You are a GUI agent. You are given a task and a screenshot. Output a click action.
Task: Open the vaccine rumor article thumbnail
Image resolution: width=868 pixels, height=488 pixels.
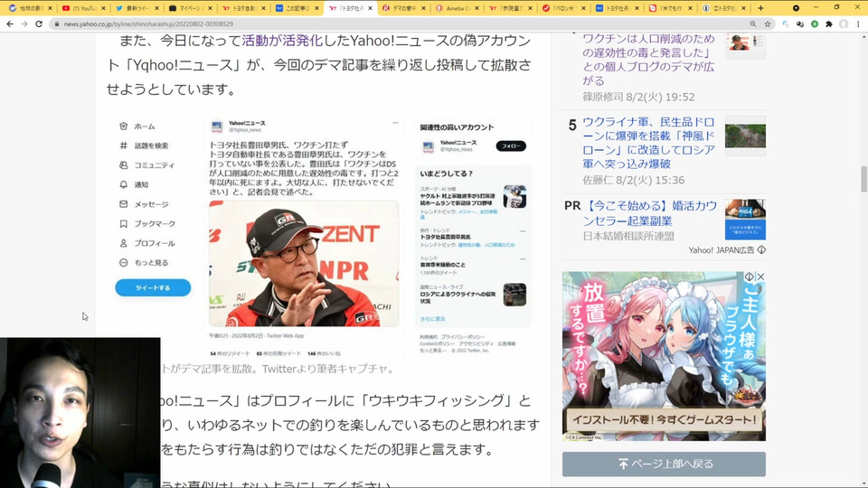coord(745,44)
